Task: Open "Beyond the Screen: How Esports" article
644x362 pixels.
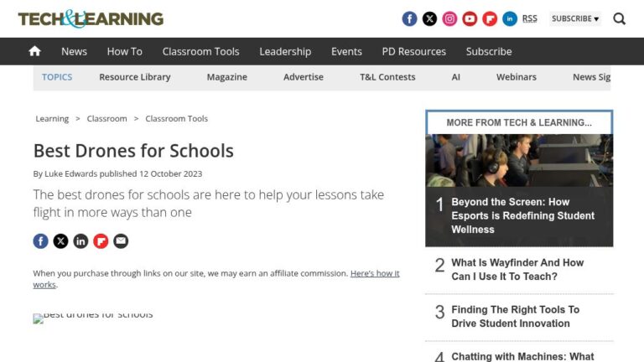Action: (x=523, y=216)
